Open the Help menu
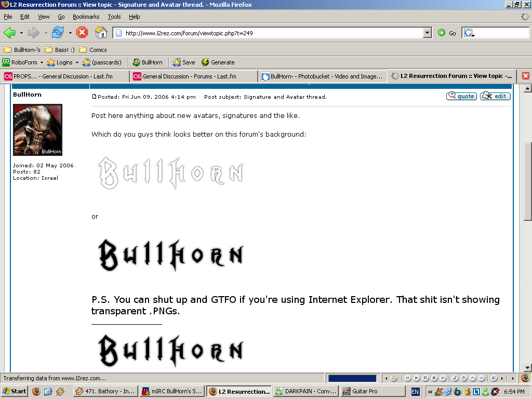The image size is (532, 399). click(x=135, y=17)
